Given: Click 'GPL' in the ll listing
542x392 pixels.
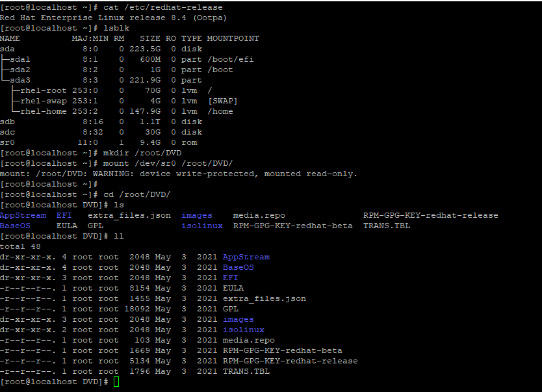Looking at the screenshot, I should point(230,309).
